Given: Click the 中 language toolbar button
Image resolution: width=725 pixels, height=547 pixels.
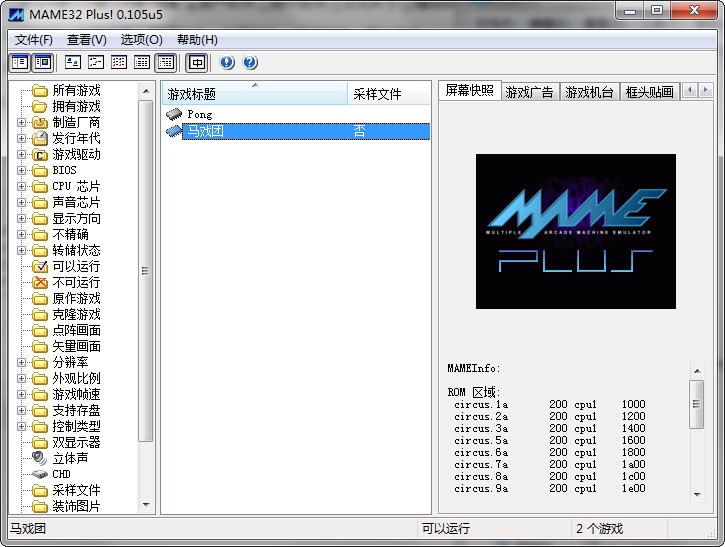Looking at the screenshot, I should 197,62.
